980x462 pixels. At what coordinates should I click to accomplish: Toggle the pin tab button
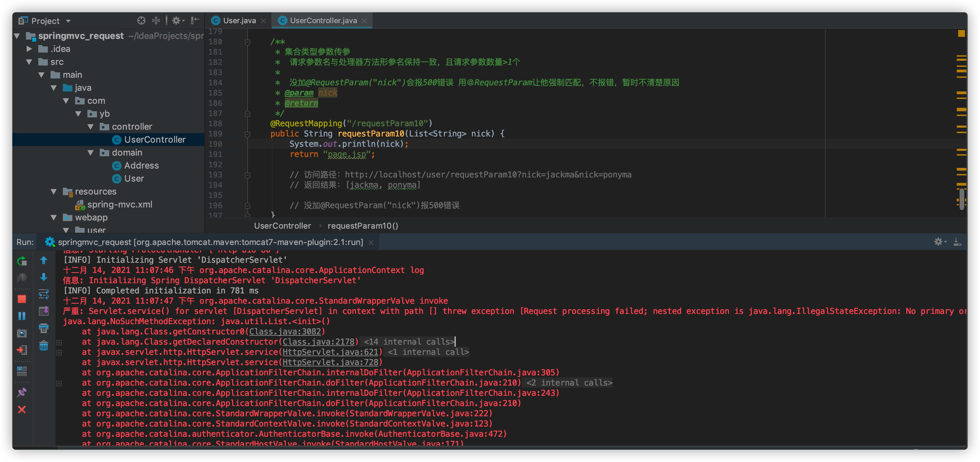point(22,392)
